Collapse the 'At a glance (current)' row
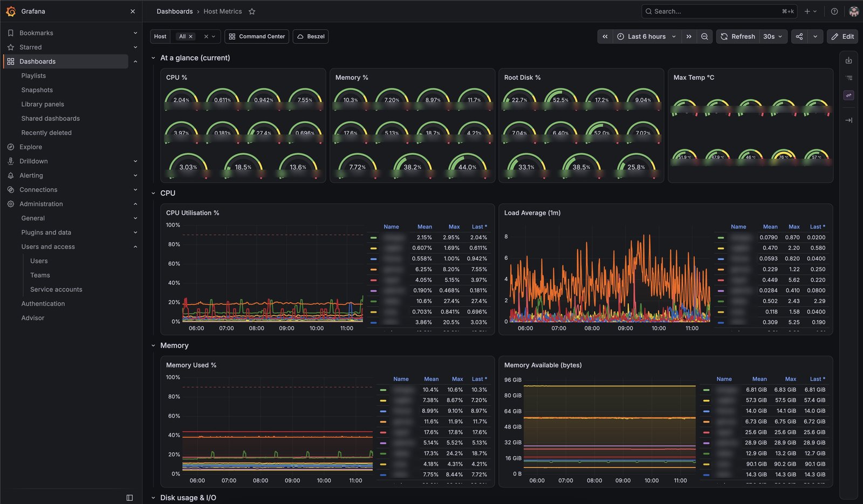 click(153, 58)
